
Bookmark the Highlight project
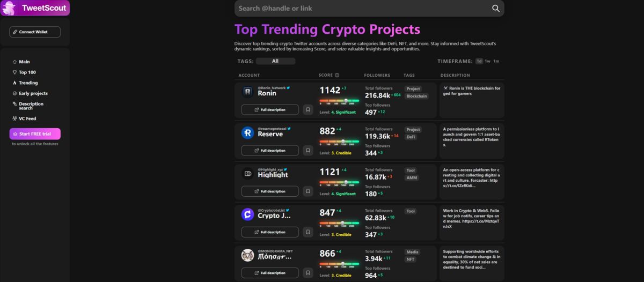click(308, 191)
